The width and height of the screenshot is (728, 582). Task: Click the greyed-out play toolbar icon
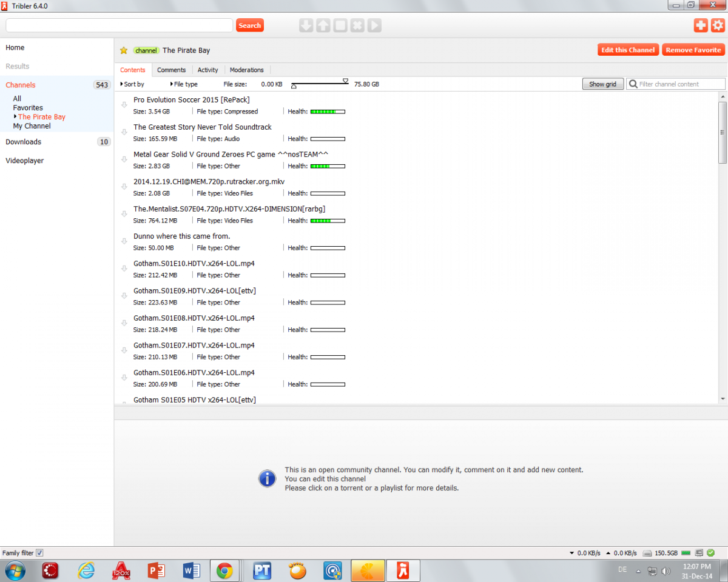(374, 25)
